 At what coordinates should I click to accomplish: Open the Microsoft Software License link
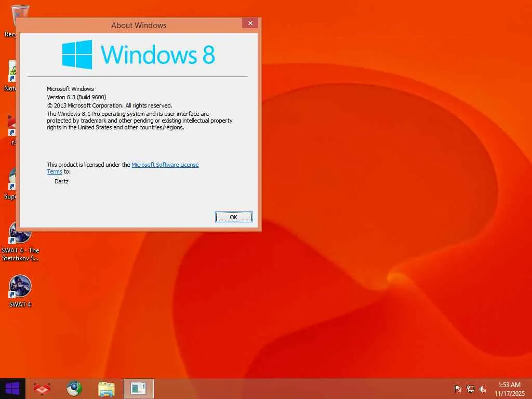[x=165, y=165]
